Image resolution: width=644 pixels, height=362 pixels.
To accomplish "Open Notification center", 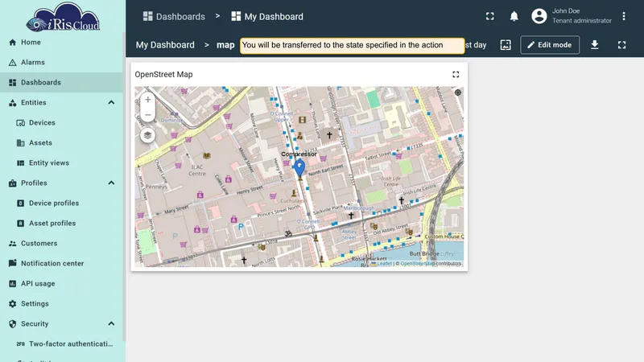I will pos(62,264).
